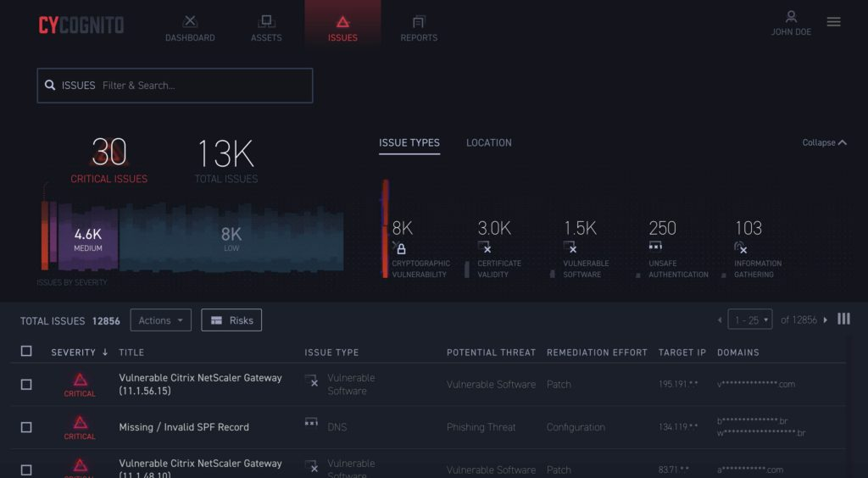Open the Reports navigation icon

click(419, 21)
